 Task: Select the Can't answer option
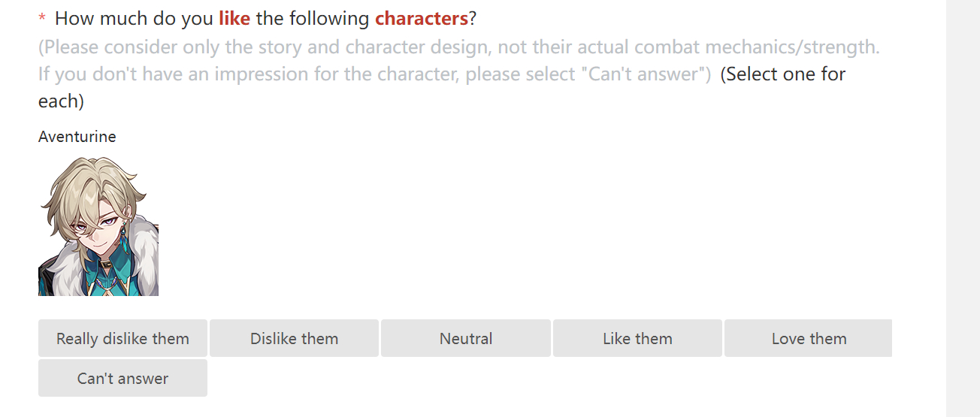(x=122, y=378)
